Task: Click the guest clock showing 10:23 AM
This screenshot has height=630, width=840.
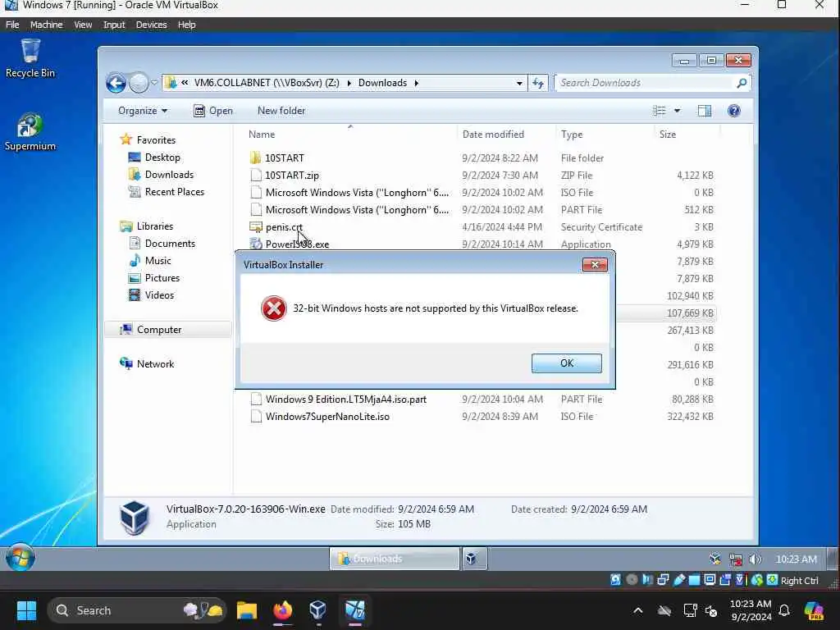Action: 796,559
